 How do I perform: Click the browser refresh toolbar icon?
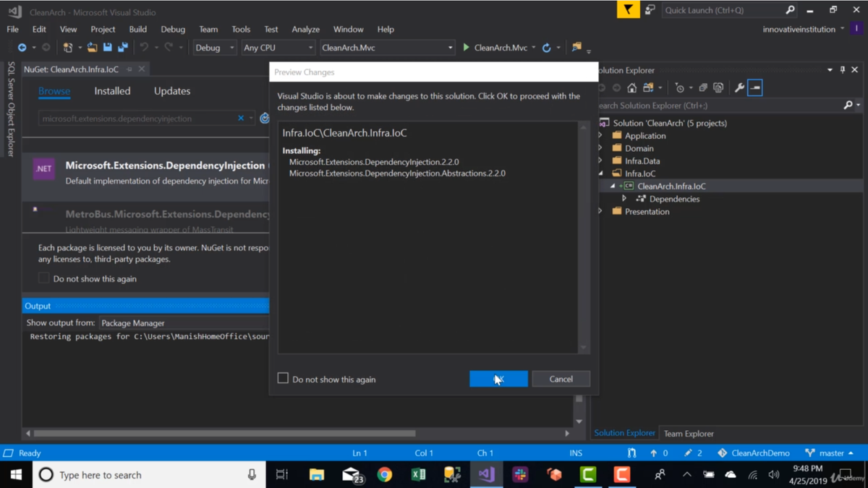pos(547,48)
